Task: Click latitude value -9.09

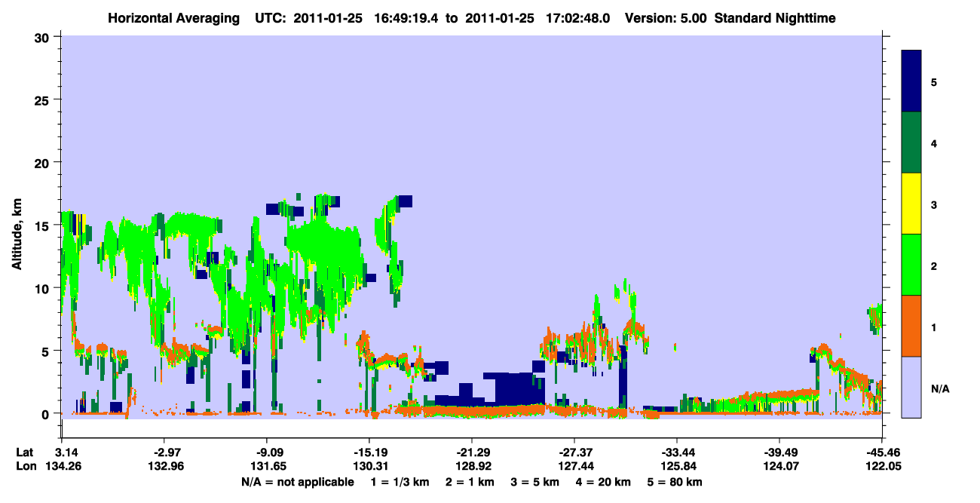Action: [267, 452]
